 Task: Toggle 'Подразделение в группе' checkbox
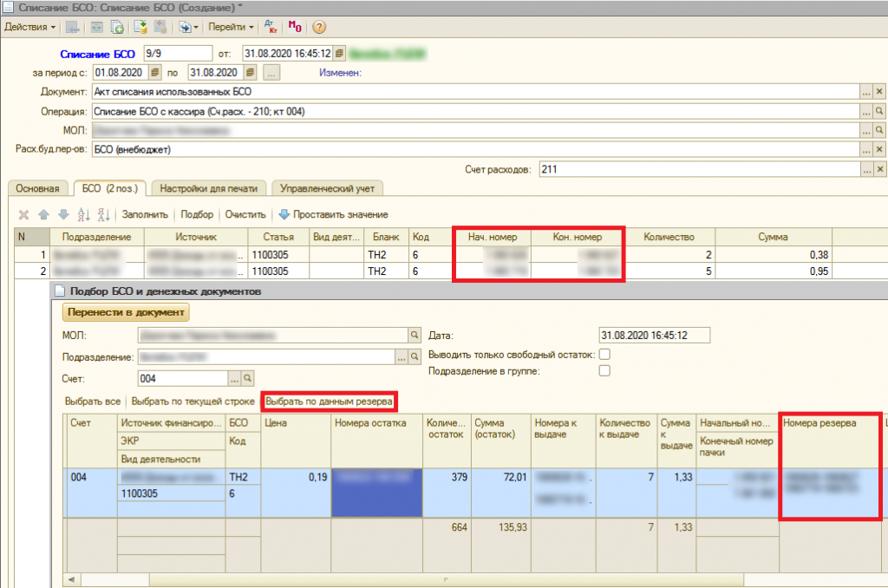(x=604, y=371)
